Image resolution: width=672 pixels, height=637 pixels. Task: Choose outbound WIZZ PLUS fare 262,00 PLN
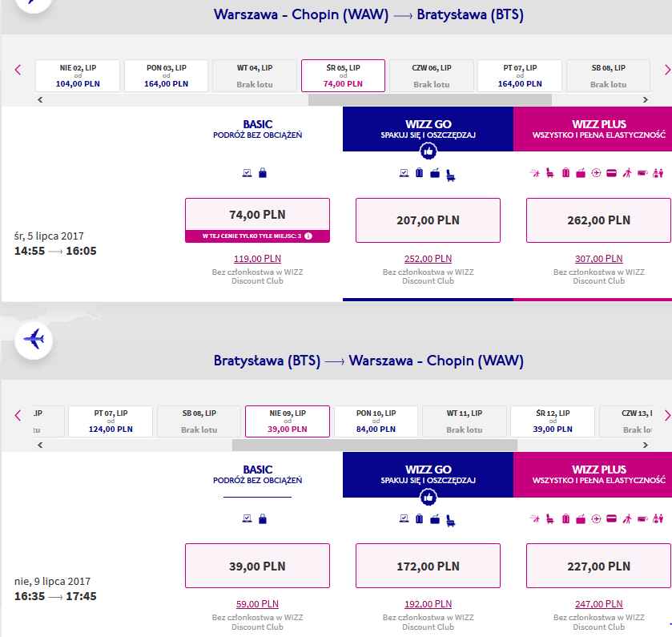point(598,220)
